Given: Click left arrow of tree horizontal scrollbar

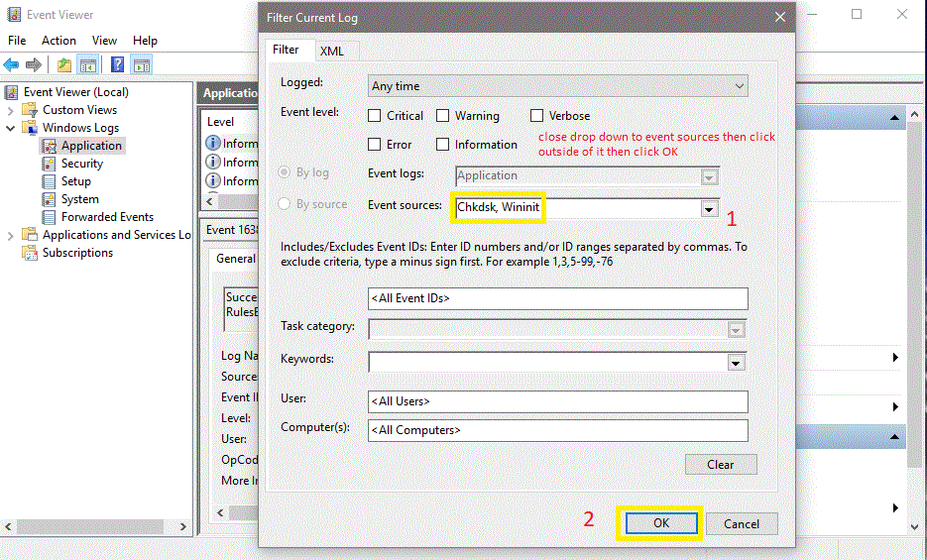Looking at the screenshot, I should (8, 526).
